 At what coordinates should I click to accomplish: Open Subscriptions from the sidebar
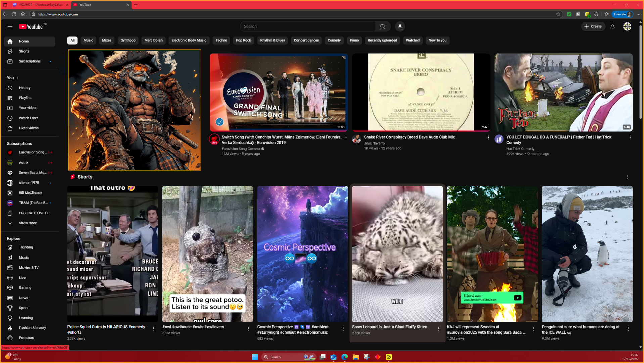pyautogui.click(x=30, y=61)
